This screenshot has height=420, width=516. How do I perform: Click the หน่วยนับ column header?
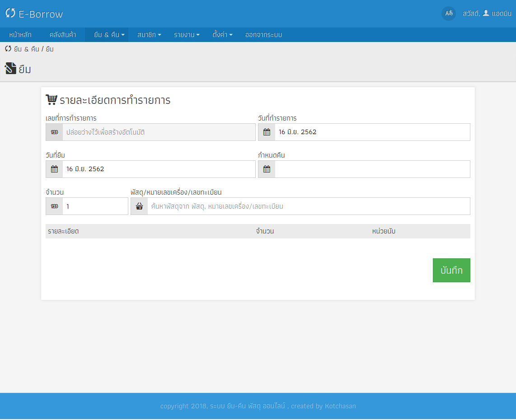(384, 231)
